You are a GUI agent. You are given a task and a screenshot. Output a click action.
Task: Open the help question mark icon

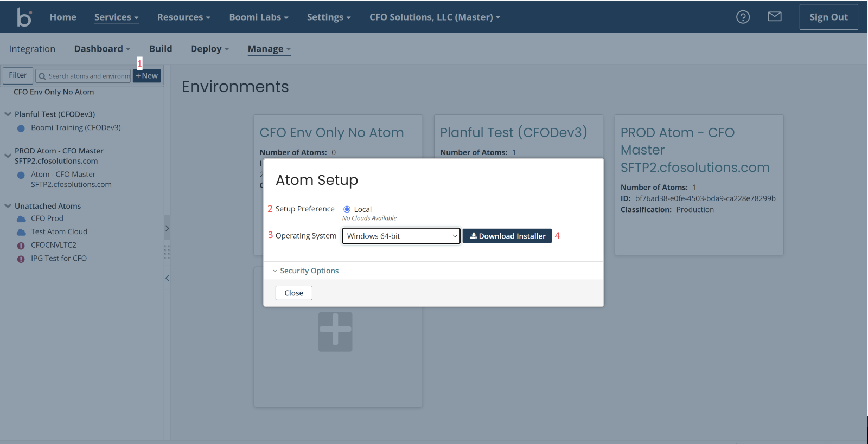pyautogui.click(x=743, y=17)
